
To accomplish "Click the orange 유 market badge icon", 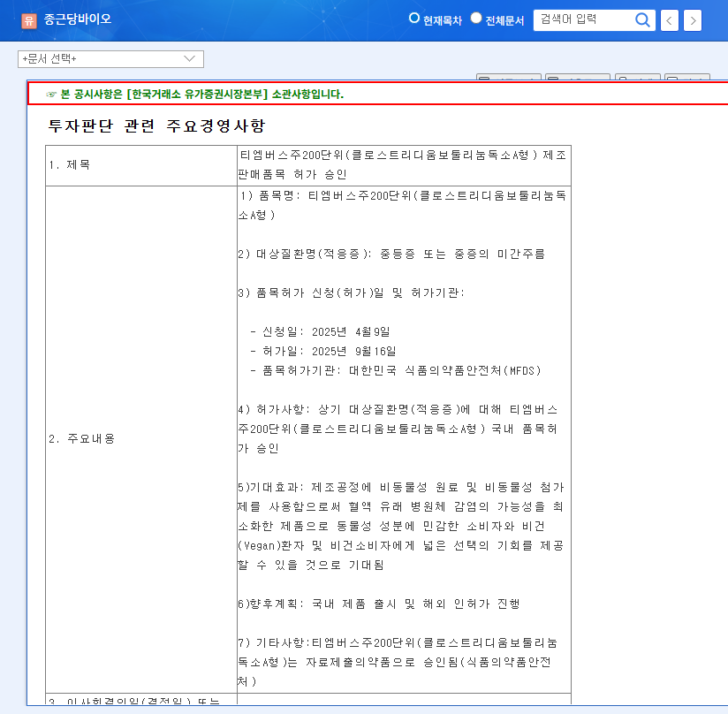I will 29,20.
